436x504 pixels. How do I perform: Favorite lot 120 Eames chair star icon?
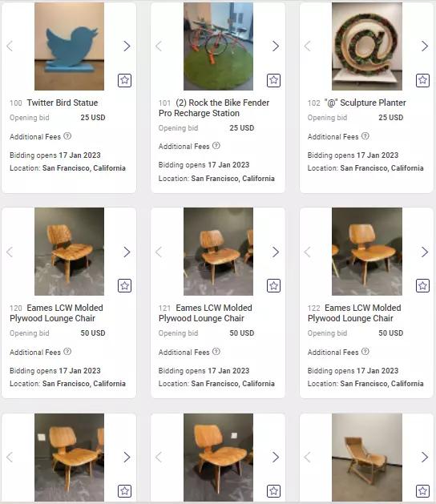[124, 285]
